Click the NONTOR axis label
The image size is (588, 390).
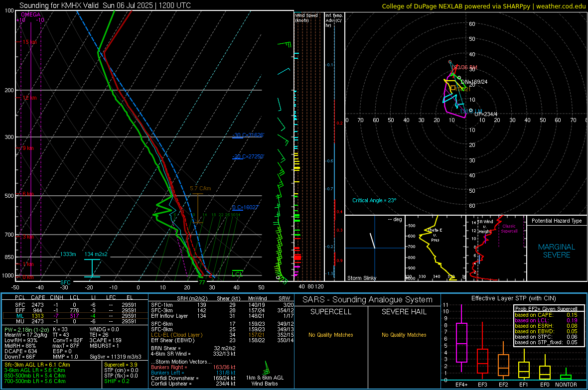(566, 385)
